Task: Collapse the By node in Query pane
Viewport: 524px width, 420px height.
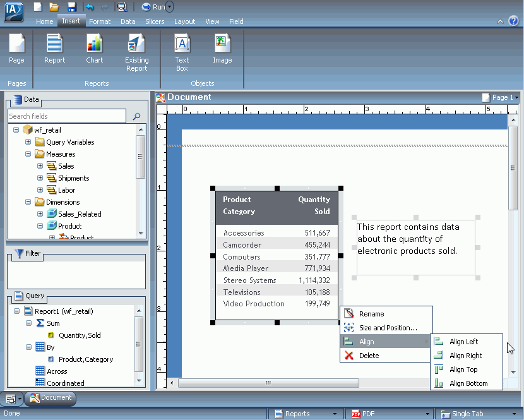Action: tap(29, 347)
